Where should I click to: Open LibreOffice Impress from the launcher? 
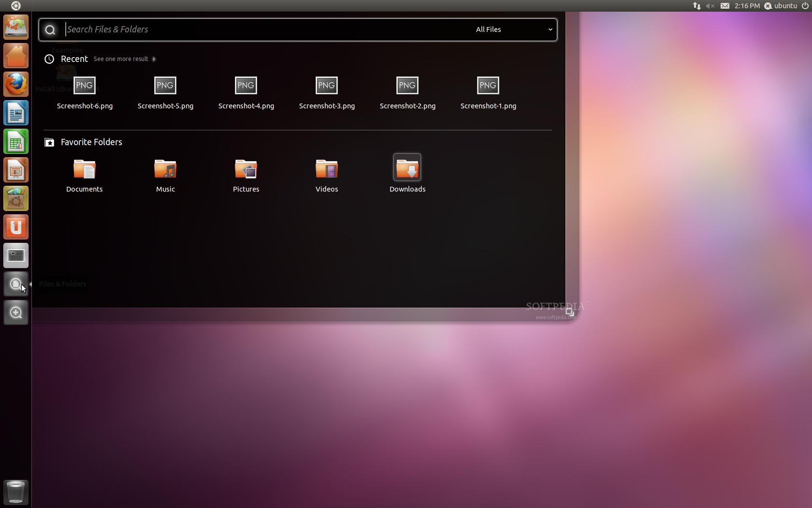16,170
